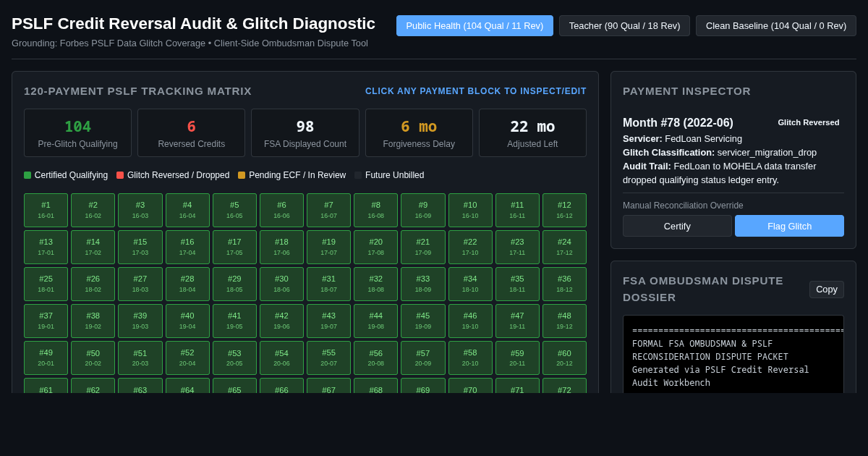
Task: Open payment block #49 (20-01)
Action: click(x=46, y=358)
